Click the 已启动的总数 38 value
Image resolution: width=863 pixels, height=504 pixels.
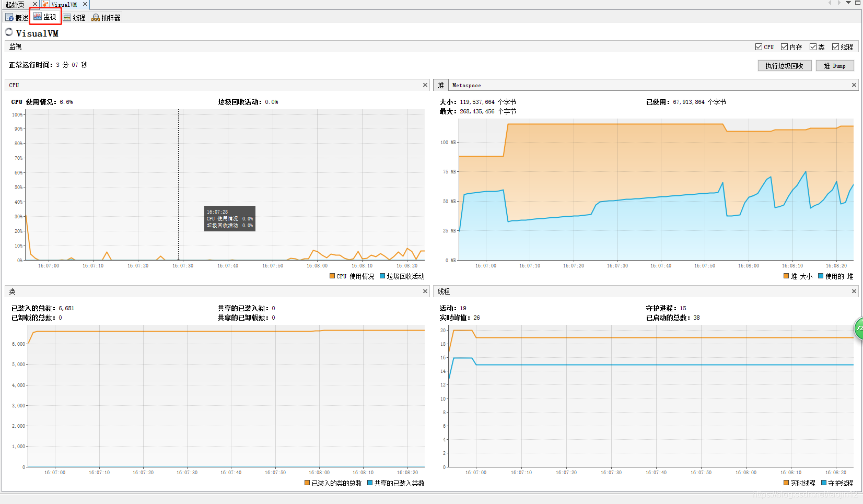(696, 318)
